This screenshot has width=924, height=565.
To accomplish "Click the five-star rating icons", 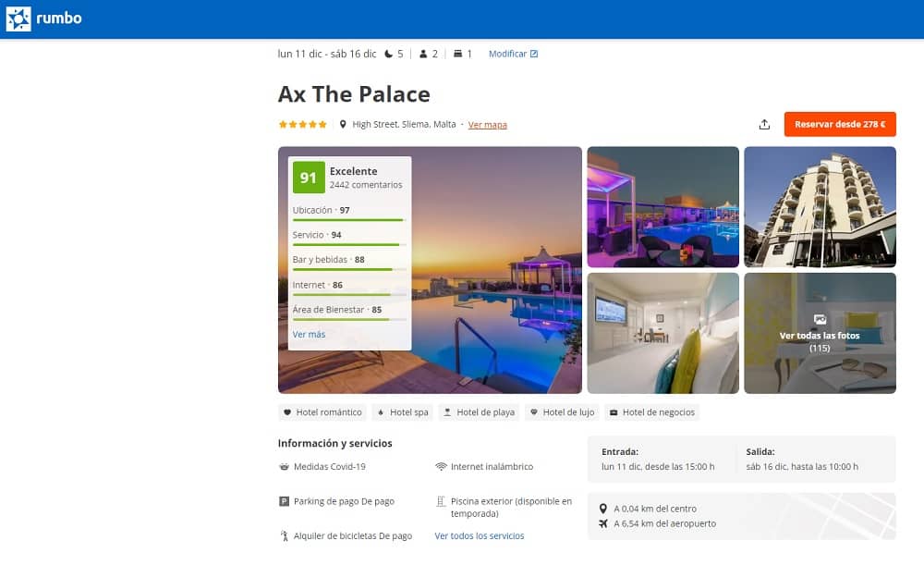I will [302, 125].
